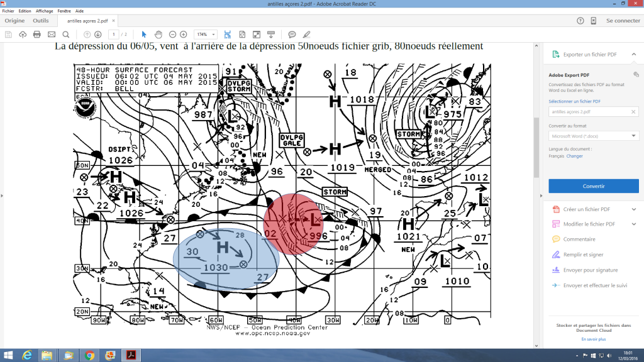644x362 pixels.
Task: Add a comment note with bubble icon
Action: pos(292,35)
